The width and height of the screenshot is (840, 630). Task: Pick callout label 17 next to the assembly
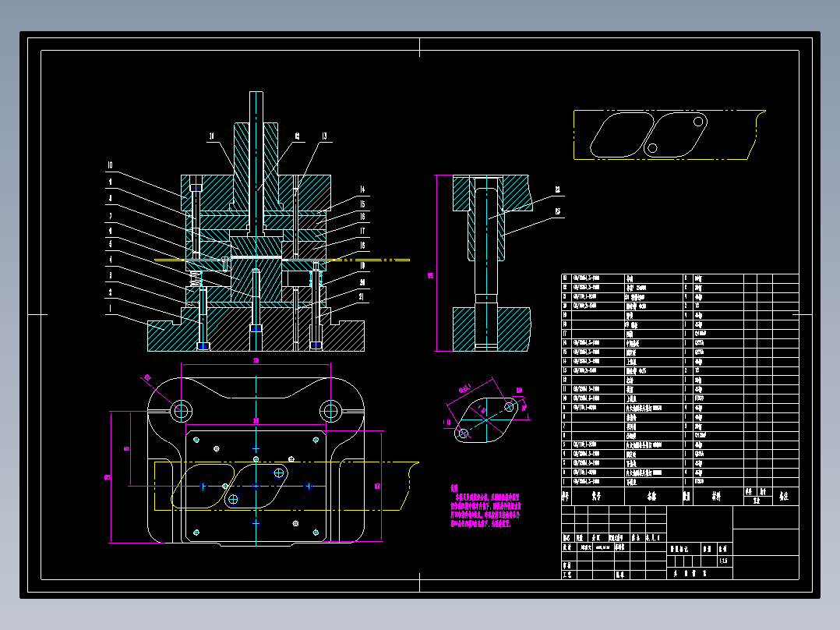[362, 231]
